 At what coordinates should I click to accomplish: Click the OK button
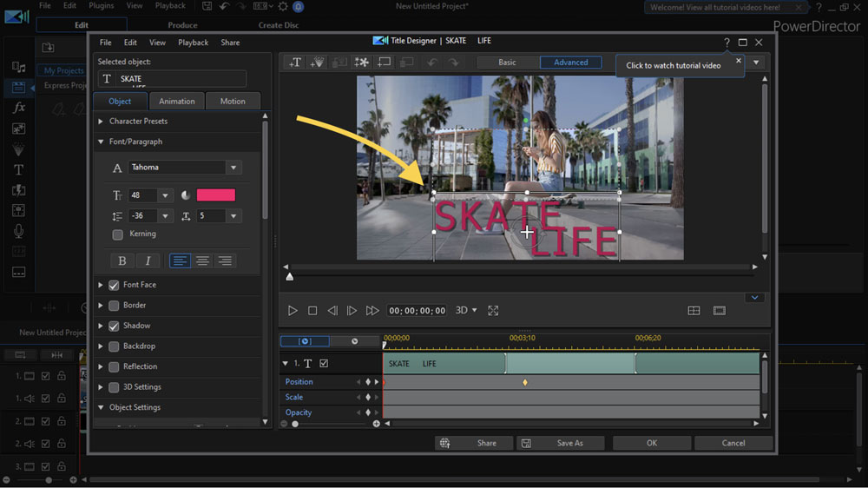click(651, 443)
